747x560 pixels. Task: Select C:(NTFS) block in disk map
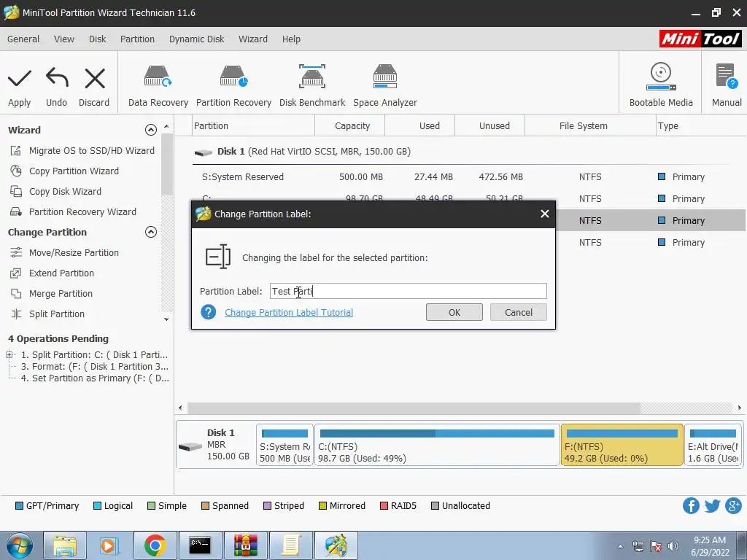437,445
